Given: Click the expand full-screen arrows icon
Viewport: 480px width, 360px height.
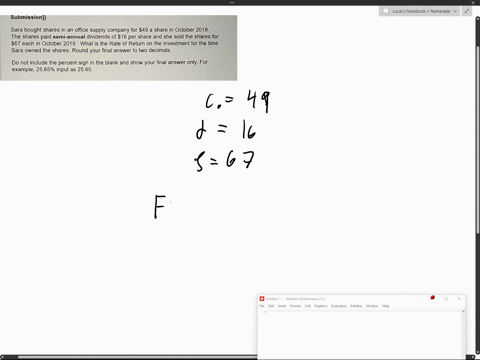Looking at the screenshot, I should coord(467,11).
